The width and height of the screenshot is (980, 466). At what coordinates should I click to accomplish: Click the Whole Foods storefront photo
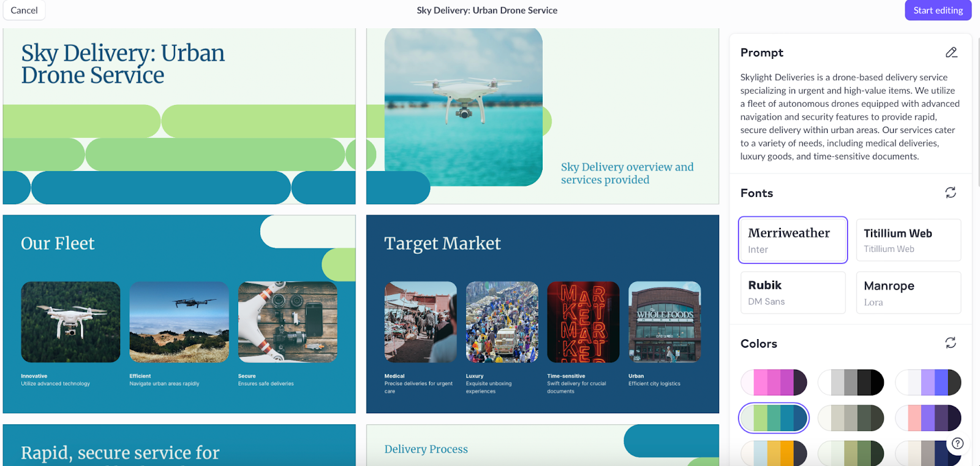(x=665, y=322)
